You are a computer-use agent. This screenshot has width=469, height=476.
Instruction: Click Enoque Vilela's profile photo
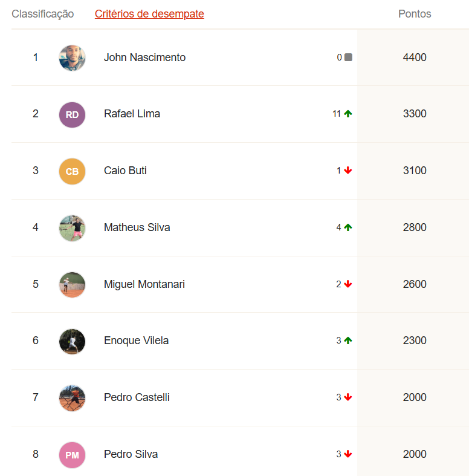click(x=72, y=342)
